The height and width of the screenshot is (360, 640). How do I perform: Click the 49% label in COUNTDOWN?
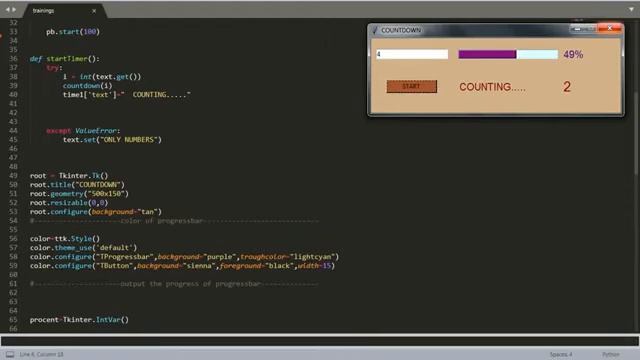[573, 54]
